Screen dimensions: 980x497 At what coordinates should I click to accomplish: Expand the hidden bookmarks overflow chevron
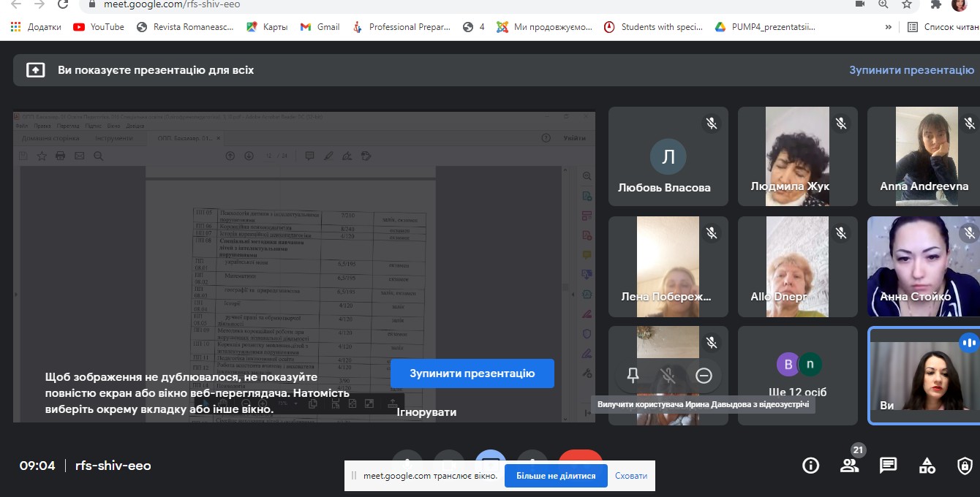(889, 27)
